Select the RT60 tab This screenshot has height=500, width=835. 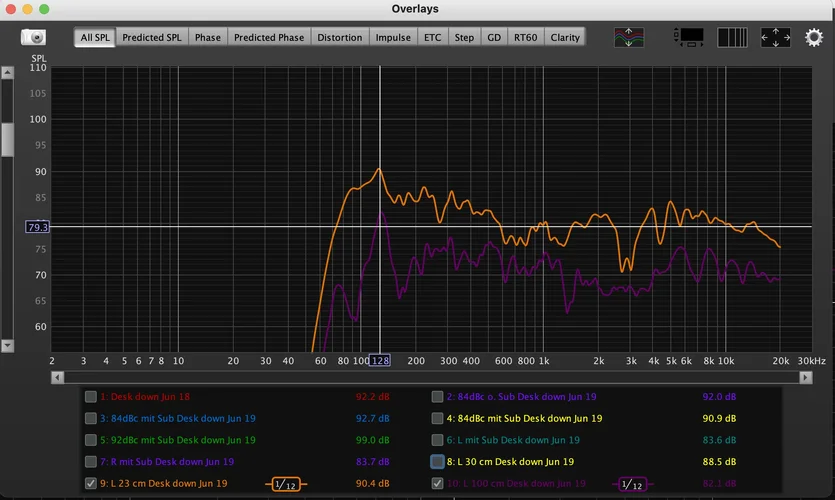(x=524, y=37)
